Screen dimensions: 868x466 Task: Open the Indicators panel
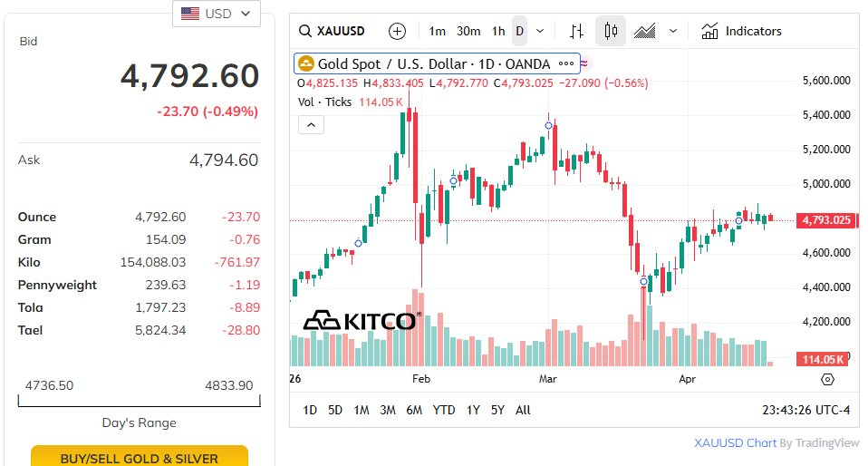pyautogui.click(x=741, y=31)
